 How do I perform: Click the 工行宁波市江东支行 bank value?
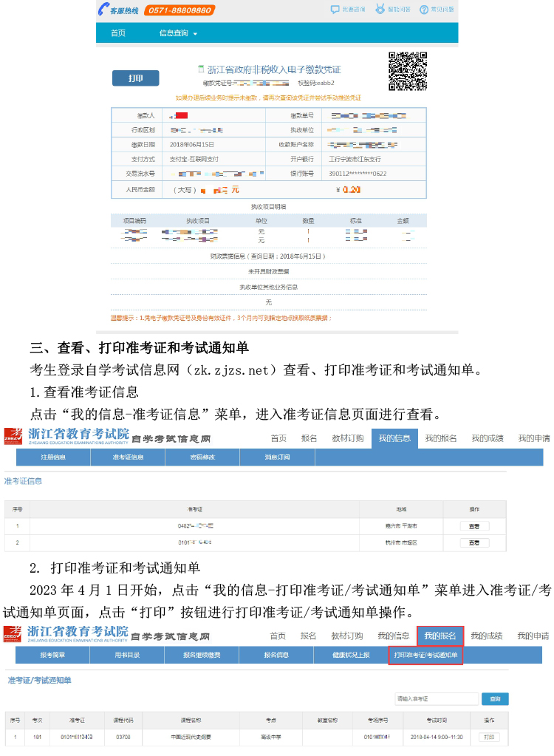(x=355, y=159)
